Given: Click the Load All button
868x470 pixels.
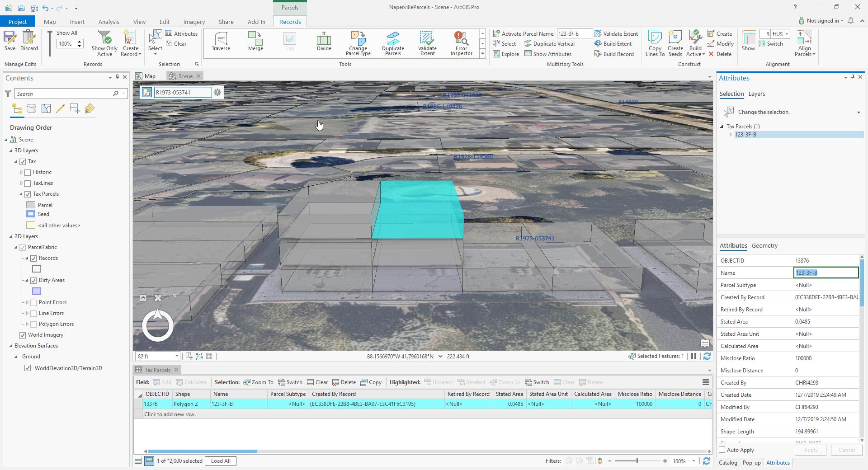Looking at the screenshot, I should [220, 461].
